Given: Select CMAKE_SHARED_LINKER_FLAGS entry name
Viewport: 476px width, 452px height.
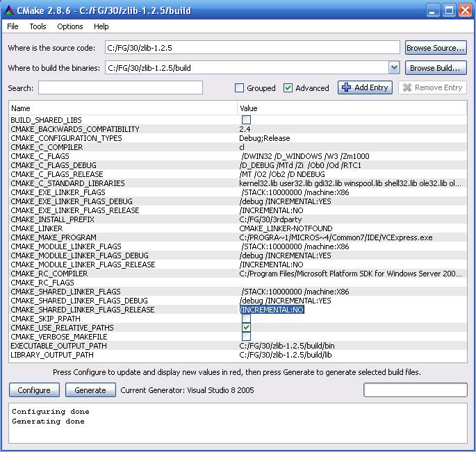Looking at the screenshot, I should tap(65, 292).
